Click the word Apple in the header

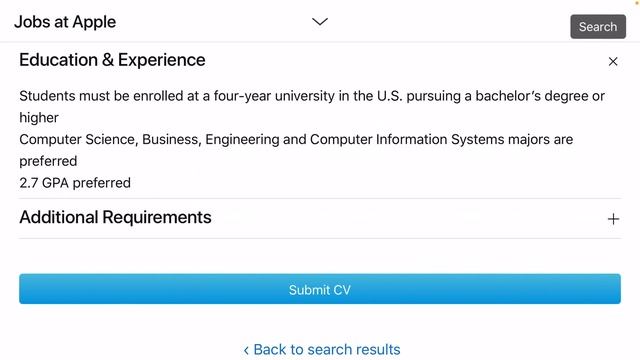94,22
